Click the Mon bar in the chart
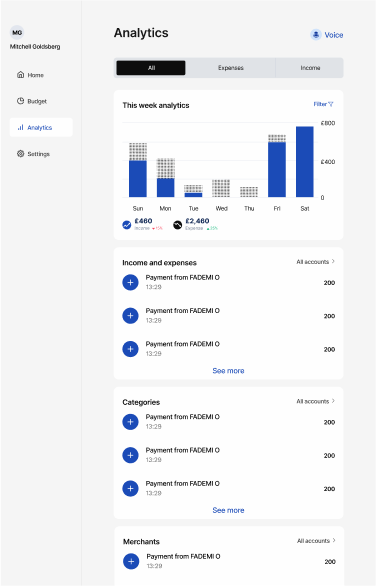376x586 pixels. 166,178
